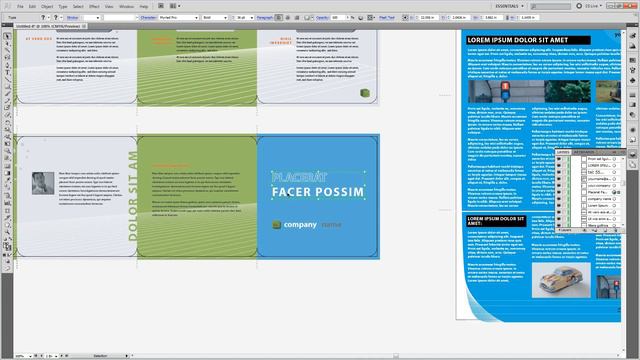This screenshot has height=360, width=640.
Task: Select the Pen tool in toolbox
Action: click(7, 64)
